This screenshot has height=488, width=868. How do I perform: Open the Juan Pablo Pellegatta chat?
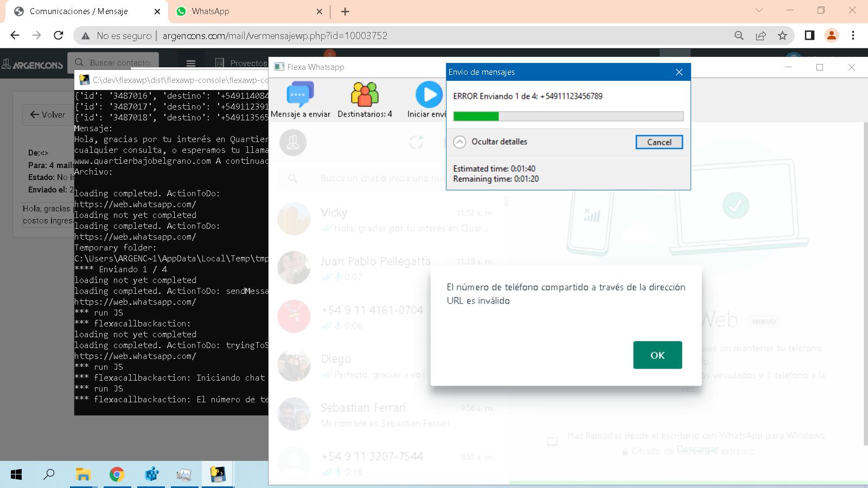388,268
